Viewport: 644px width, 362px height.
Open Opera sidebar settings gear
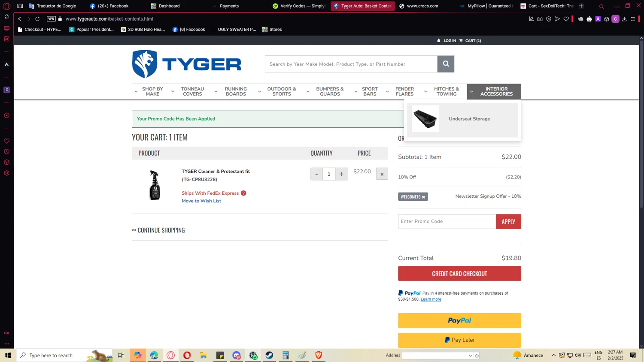(6, 173)
